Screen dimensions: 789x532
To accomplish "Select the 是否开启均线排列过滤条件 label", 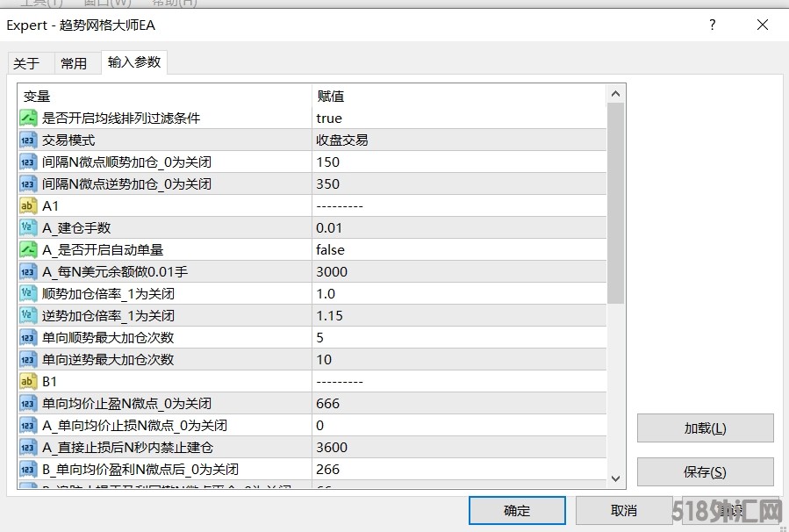I will 121,119.
